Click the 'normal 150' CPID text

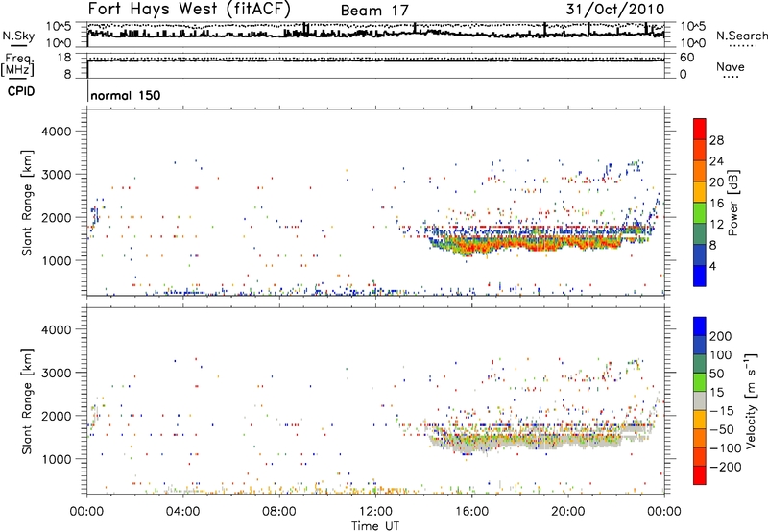[126, 95]
